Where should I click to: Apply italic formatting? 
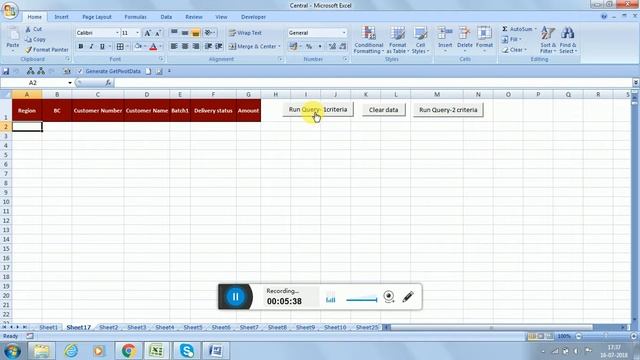pos(91,47)
